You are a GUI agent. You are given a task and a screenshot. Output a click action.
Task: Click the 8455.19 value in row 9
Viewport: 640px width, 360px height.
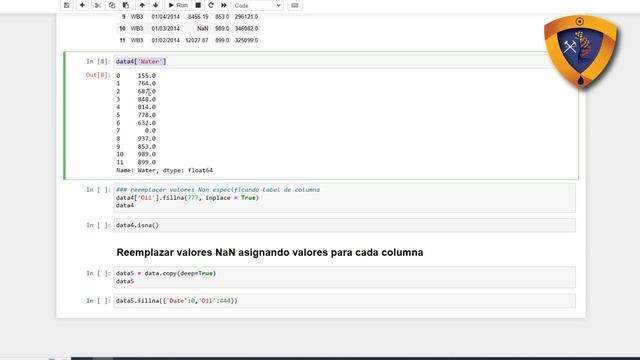pyautogui.click(x=198, y=17)
